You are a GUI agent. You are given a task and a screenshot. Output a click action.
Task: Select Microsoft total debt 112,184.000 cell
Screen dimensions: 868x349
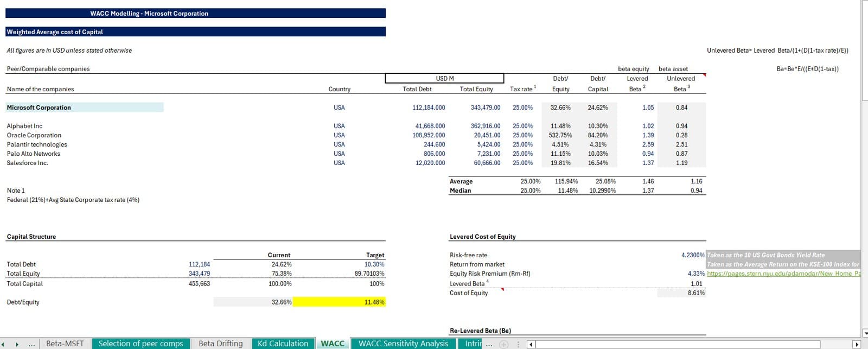[x=429, y=107]
